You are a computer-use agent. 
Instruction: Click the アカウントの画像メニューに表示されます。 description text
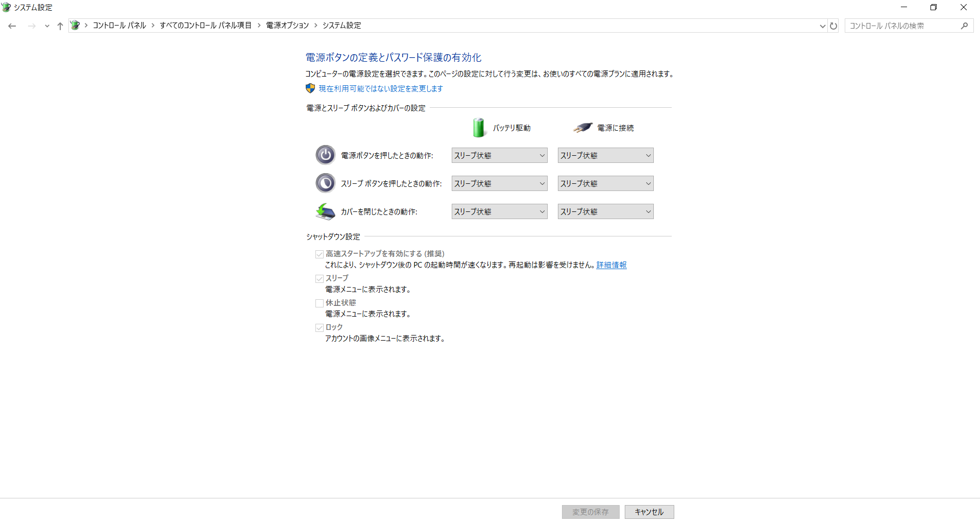coord(385,339)
